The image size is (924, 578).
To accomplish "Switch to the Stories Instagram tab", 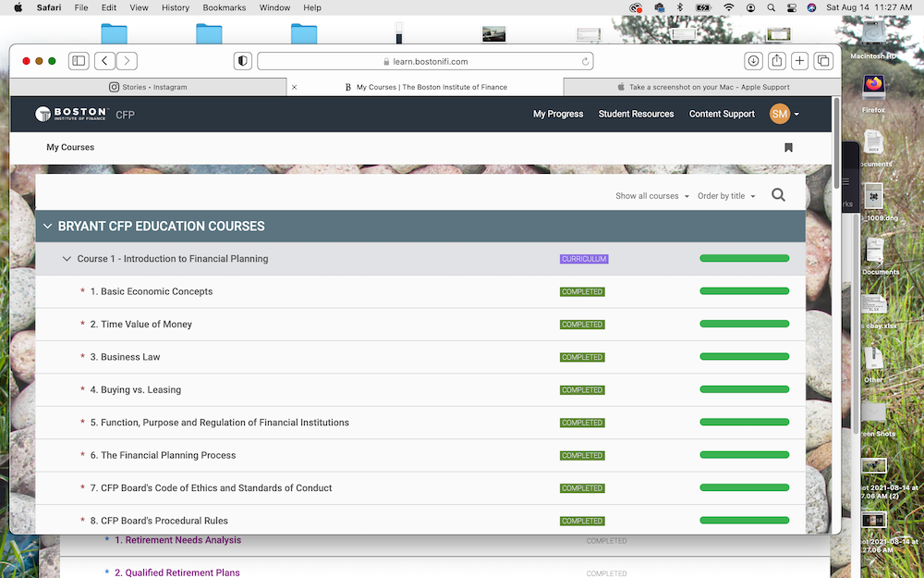I will pos(148,87).
